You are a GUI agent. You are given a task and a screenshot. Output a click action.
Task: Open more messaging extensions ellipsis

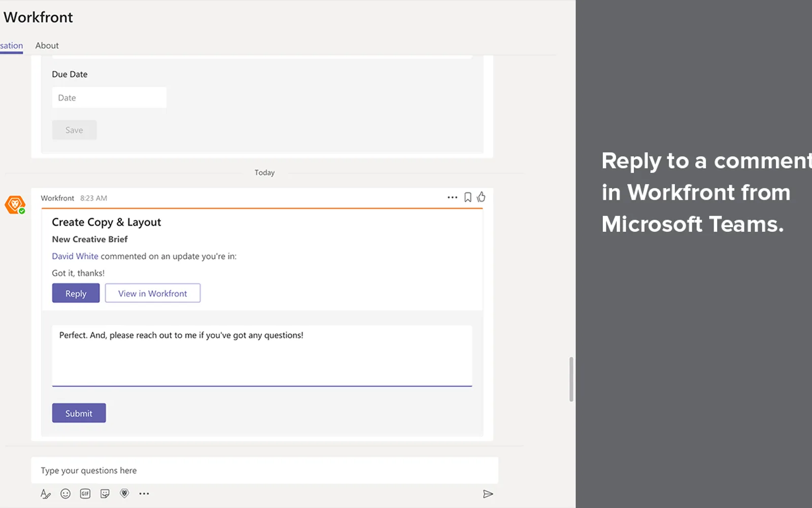tap(144, 494)
